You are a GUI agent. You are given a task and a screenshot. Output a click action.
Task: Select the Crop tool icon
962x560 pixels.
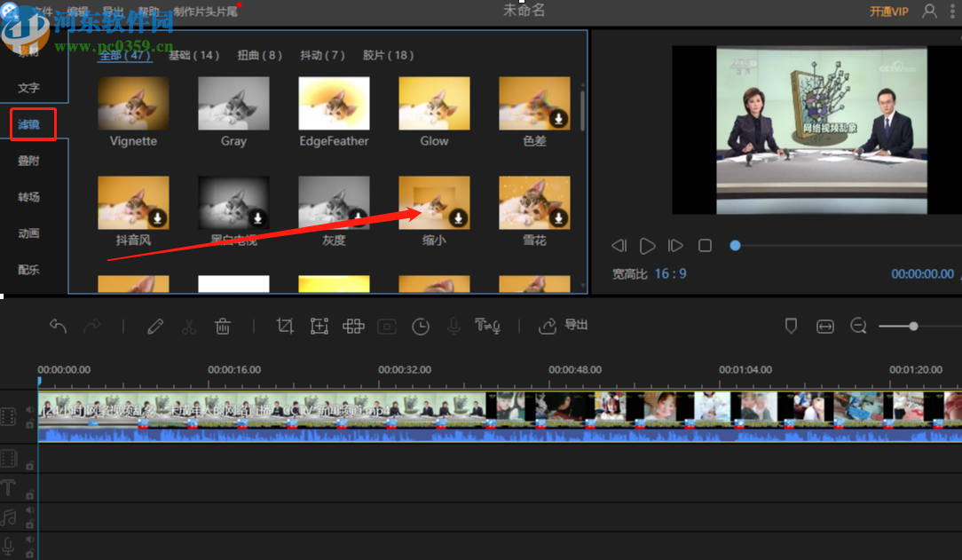285,327
